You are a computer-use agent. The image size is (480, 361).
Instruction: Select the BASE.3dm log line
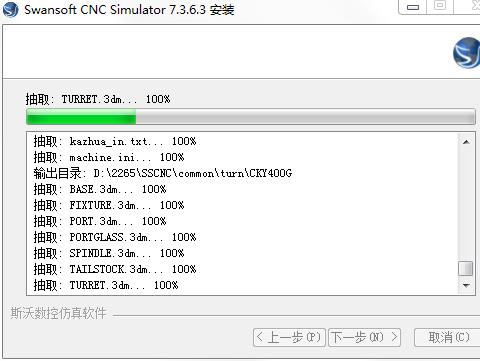click(100, 189)
